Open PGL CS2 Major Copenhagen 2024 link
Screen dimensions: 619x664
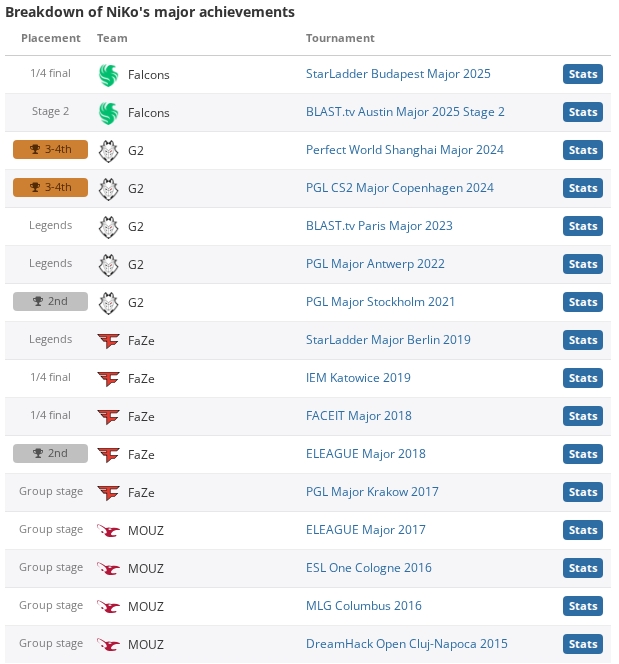[x=400, y=188]
